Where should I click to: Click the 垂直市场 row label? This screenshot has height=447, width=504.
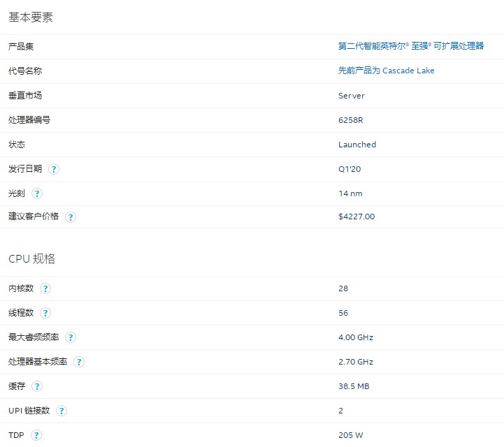[x=25, y=96]
